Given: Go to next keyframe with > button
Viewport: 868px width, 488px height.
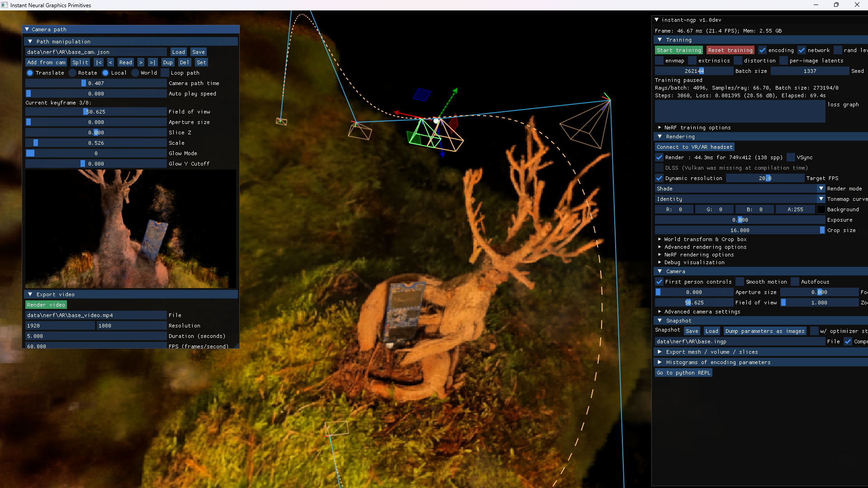Looking at the screenshot, I should [x=141, y=62].
